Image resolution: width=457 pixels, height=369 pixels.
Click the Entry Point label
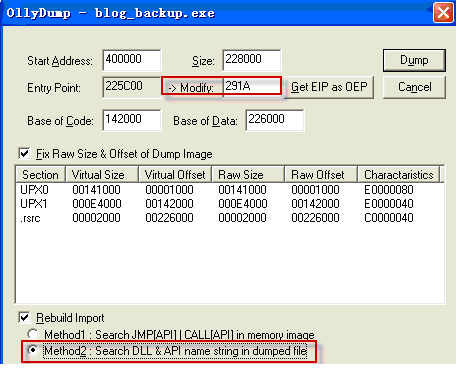click(x=54, y=88)
